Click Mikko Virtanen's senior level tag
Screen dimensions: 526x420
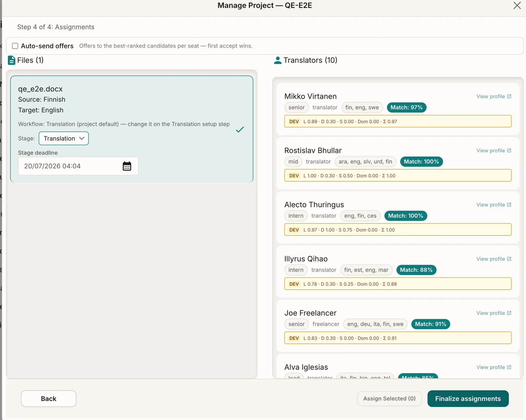tap(297, 107)
